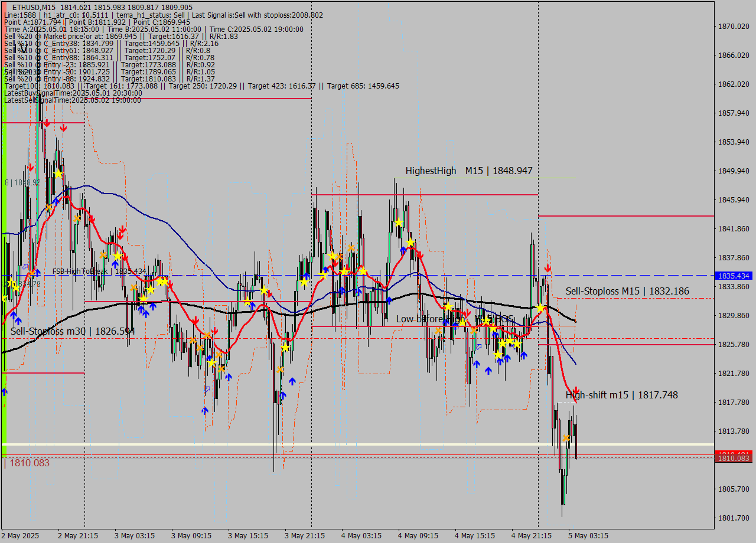Viewport: 756px width, 543px height.
Task: Click the blue arrow left of FSB-HighToBreak label
Action: [37, 272]
